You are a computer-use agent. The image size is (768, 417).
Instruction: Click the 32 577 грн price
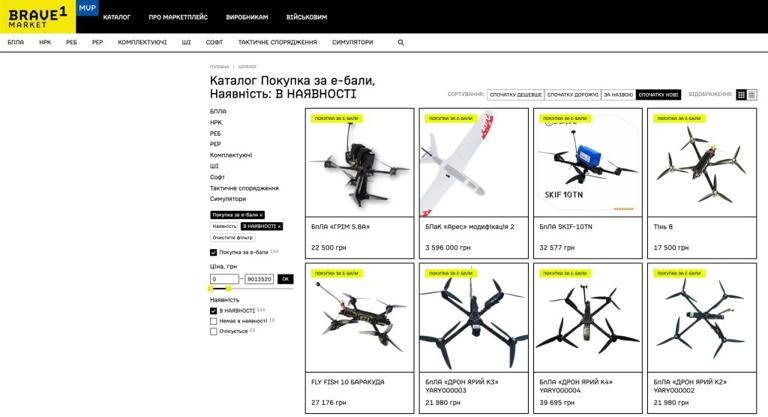click(x=557, y=248)
